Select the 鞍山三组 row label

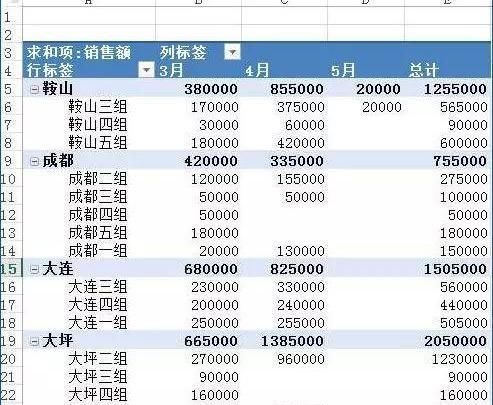(98, 107)
